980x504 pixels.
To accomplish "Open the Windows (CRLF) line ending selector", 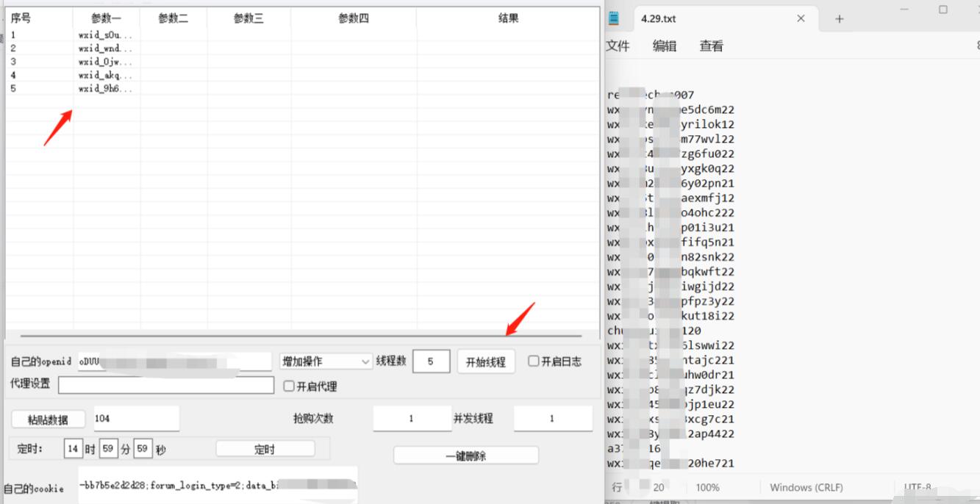I will 806,487.
